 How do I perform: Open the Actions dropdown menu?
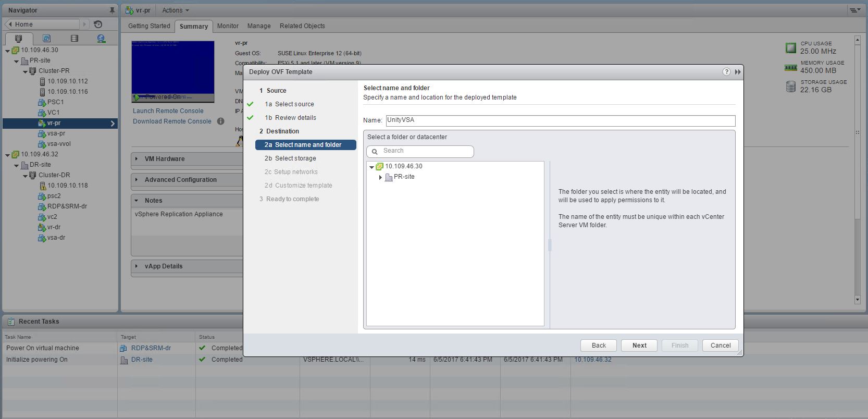tap(175, 10)
